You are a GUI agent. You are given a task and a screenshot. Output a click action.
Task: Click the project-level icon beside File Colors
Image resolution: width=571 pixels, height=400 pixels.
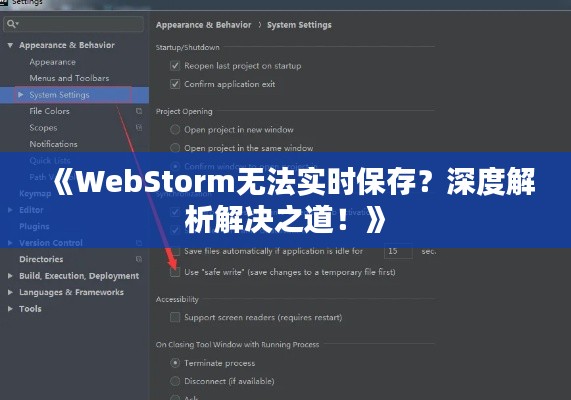pyautogui.click(x=139, y=111)
